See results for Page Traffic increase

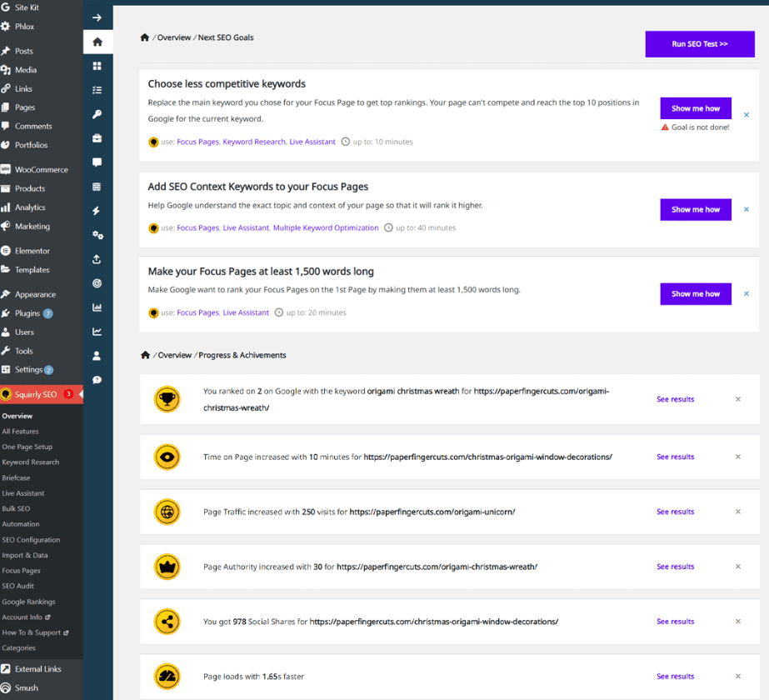coord(676,512)
